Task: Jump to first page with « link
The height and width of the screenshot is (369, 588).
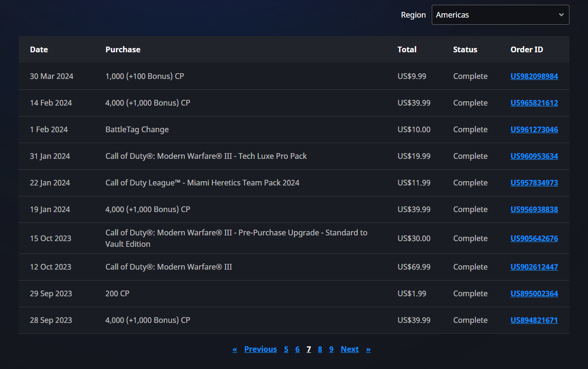Action: pyautogui.click(x=235, y=349)
